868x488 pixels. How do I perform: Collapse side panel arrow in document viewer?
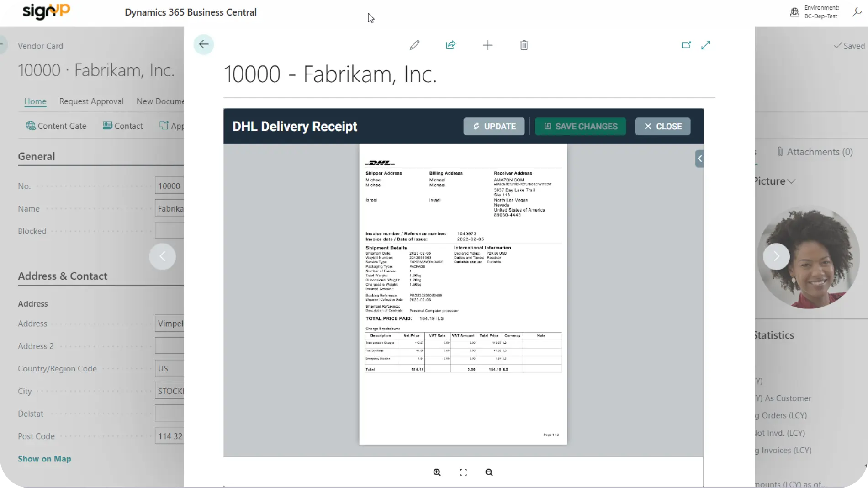tap(699, 159)
